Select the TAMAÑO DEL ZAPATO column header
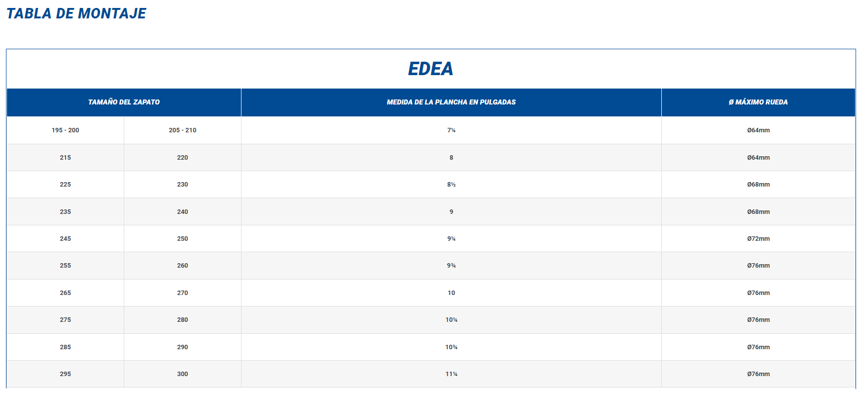This screenshot has width=868, height=395. pos(124,102)
